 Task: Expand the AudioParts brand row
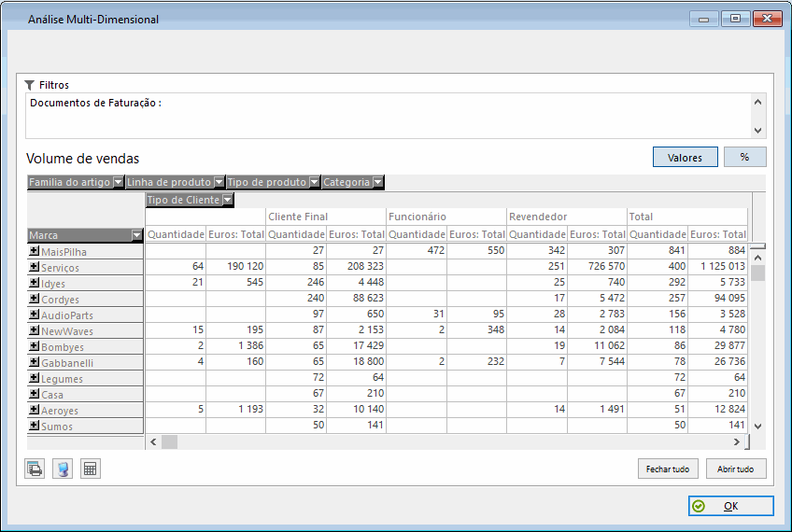[34, 315]
